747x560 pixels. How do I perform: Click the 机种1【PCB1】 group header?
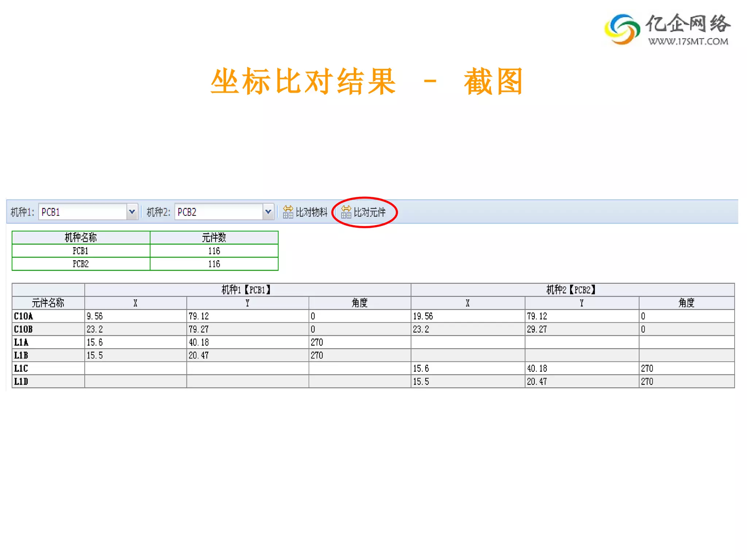coord(248,290)
